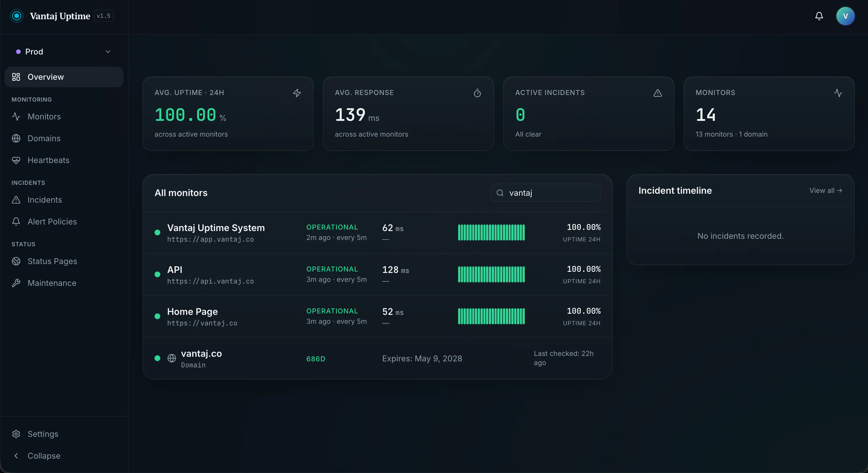
Task: Click the 62 ms response value
Action: 393,228
